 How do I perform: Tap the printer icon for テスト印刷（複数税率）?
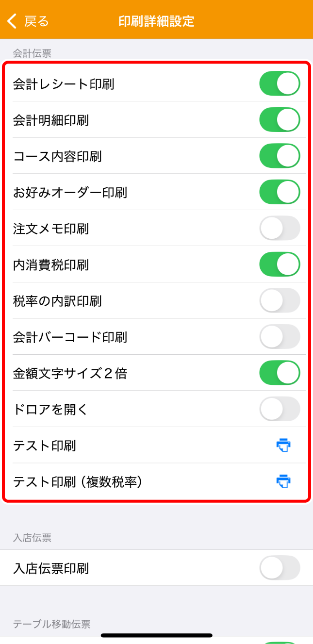284,481
